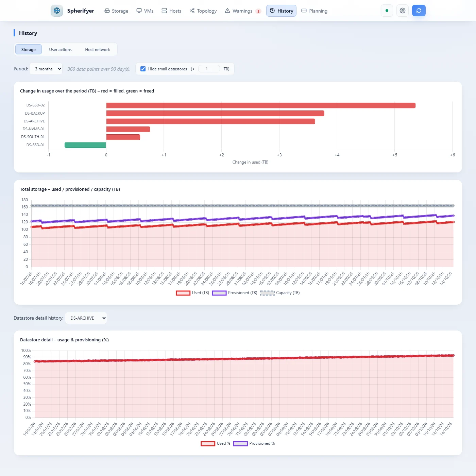Expand the DS-ARCHIVE datastore selector
The width and height of the screenshot is (476, 476).
pos(86,318)
